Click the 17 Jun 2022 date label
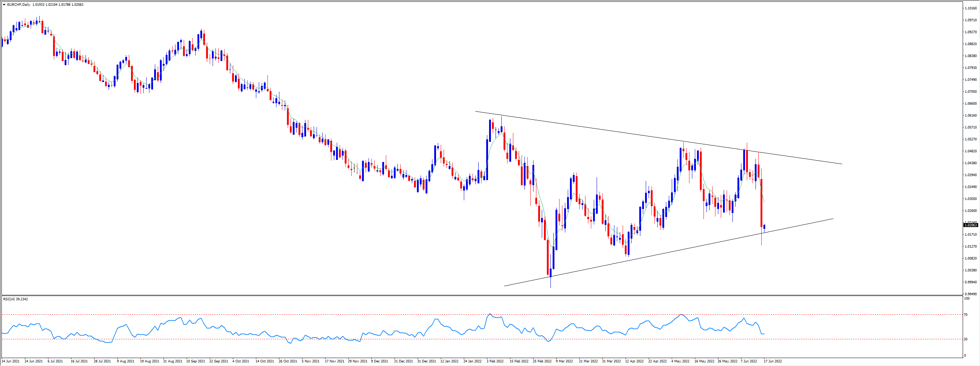This screenshot has width=980, height=366. pos(773,361)
